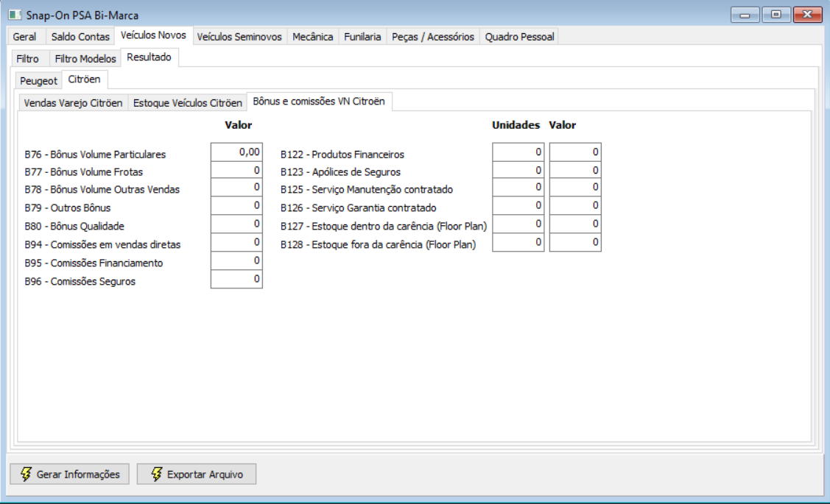Image resolution: width=830 pixels, height=504 pixels.
Task: Open Estoque Veículos Citröen tab
Action: (187, 102)
